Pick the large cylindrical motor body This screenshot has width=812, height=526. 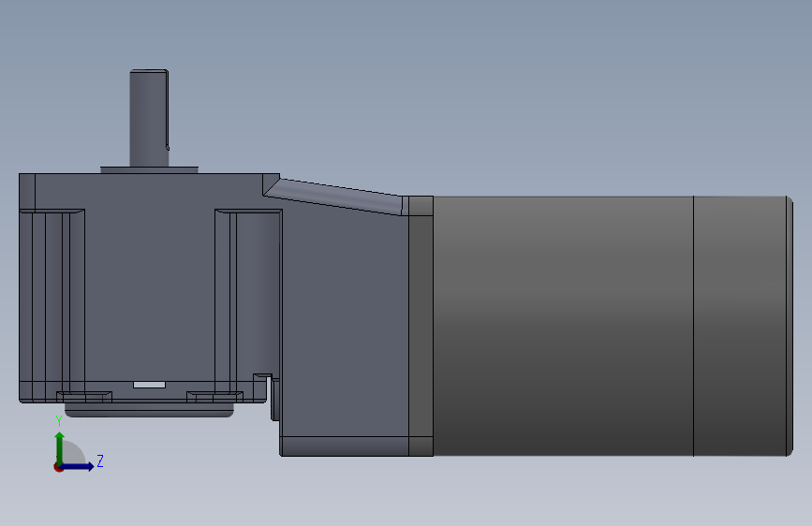click(563, 326)
